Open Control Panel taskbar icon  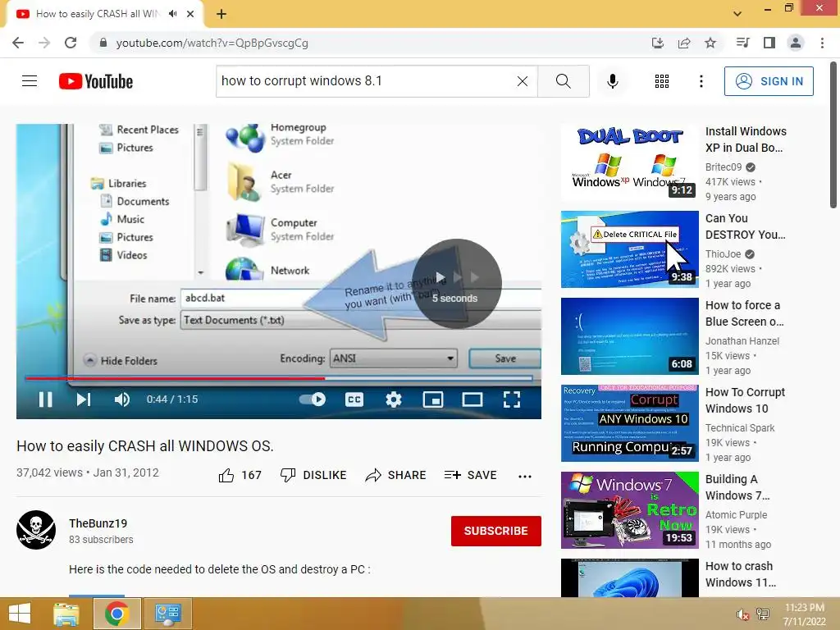[x=167, y=614]
